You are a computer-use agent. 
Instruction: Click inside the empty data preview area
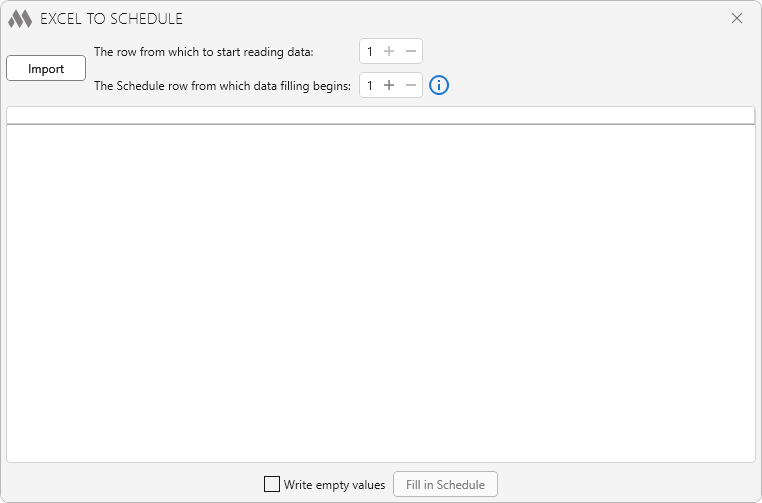coord(380,292)
